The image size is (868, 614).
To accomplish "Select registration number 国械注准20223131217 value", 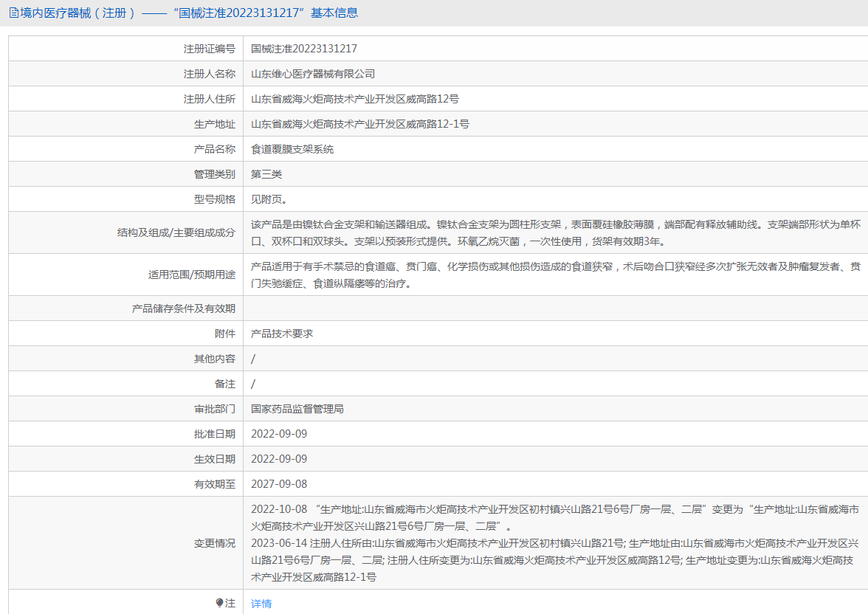I will pyautogui.click(x=304, y=49).
